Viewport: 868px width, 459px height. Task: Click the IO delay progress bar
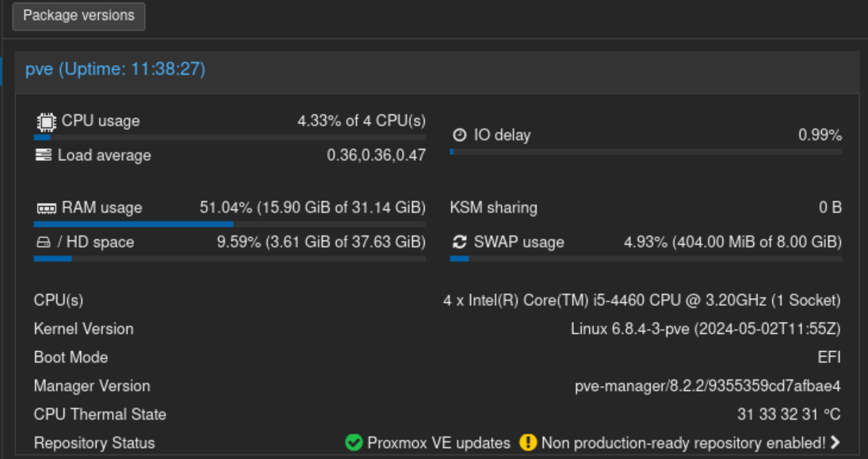[645, 151]
